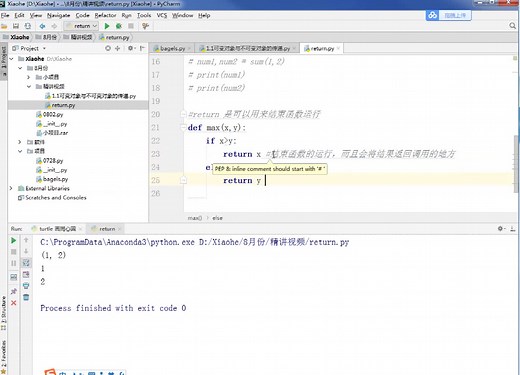
Task: Open the Navigate menu
Action: [x=58, y=15]
